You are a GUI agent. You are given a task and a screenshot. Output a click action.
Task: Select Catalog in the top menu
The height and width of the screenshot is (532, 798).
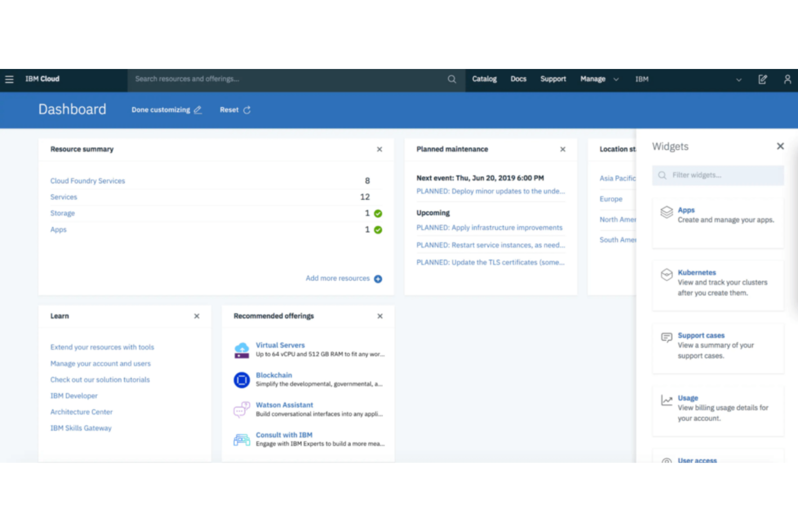484,79
